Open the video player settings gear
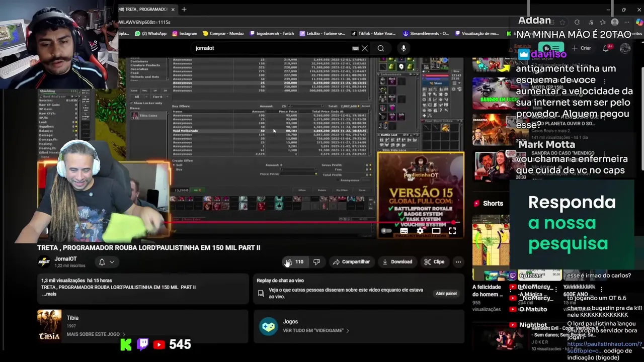The width and height of the screenshot is (644, 362). pyautogui.click(x=420, y=231)
